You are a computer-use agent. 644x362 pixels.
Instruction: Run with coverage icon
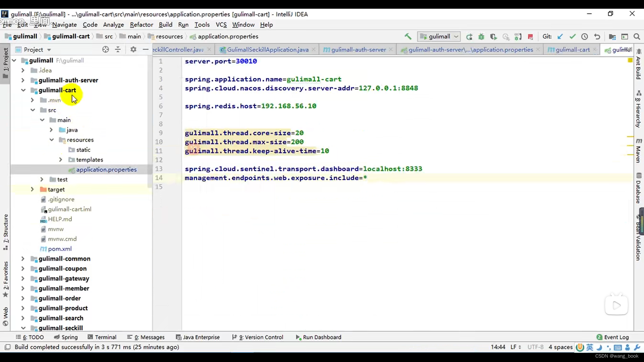coord(493,37)
